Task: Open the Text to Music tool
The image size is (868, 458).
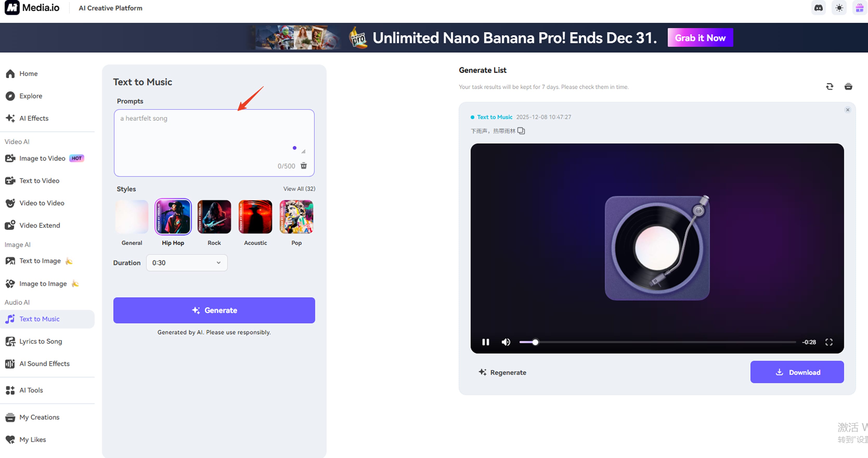Action: coord(39,319)
